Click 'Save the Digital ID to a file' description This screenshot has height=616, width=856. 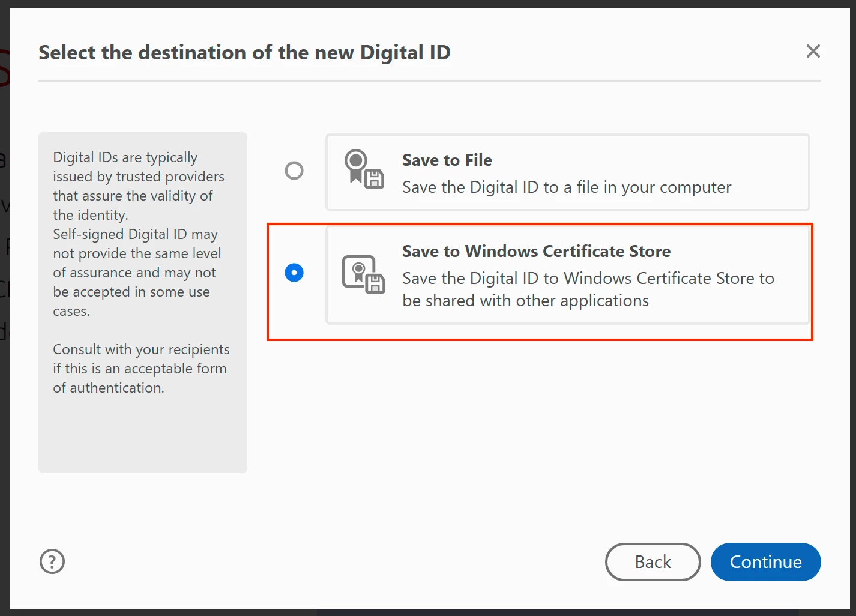[567, 187]
